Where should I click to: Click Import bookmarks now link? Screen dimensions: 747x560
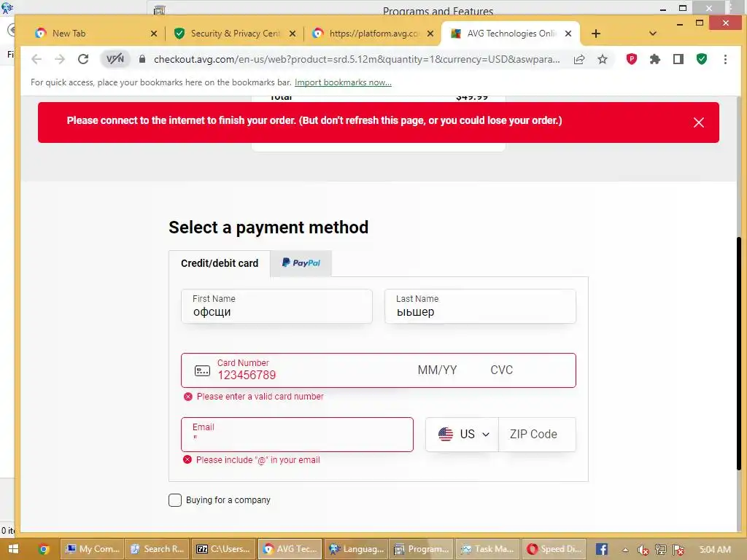(343, 82)
